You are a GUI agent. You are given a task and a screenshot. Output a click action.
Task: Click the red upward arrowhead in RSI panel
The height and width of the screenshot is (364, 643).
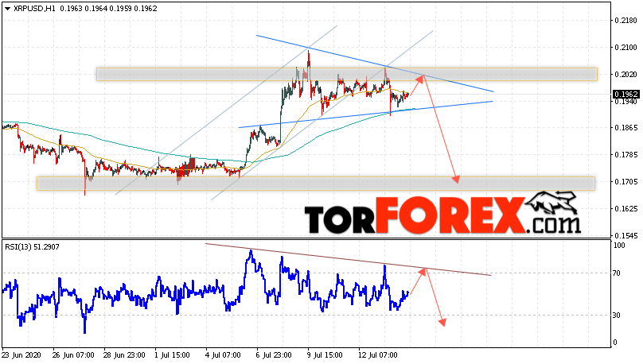(x=423, y=272)
